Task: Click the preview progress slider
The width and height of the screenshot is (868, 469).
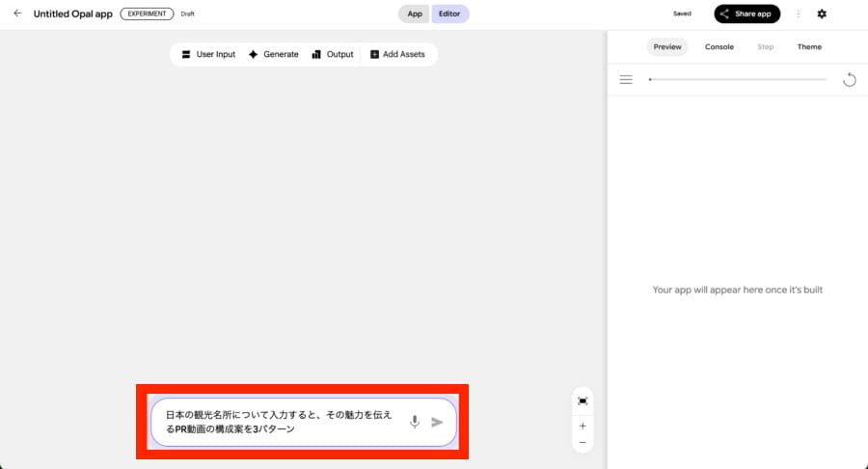Action: [738, 79]
